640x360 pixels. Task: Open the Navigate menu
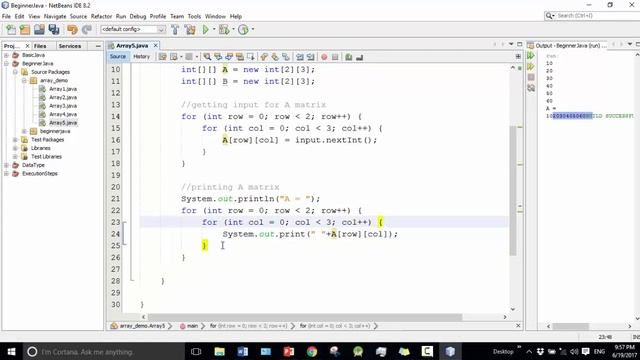click(55, 16)
